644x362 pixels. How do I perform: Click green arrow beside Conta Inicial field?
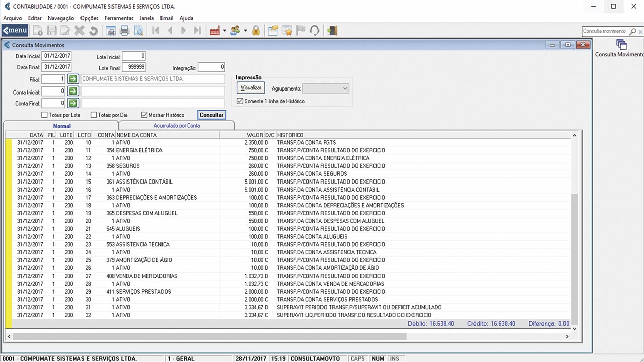click(x=74, y=91)
